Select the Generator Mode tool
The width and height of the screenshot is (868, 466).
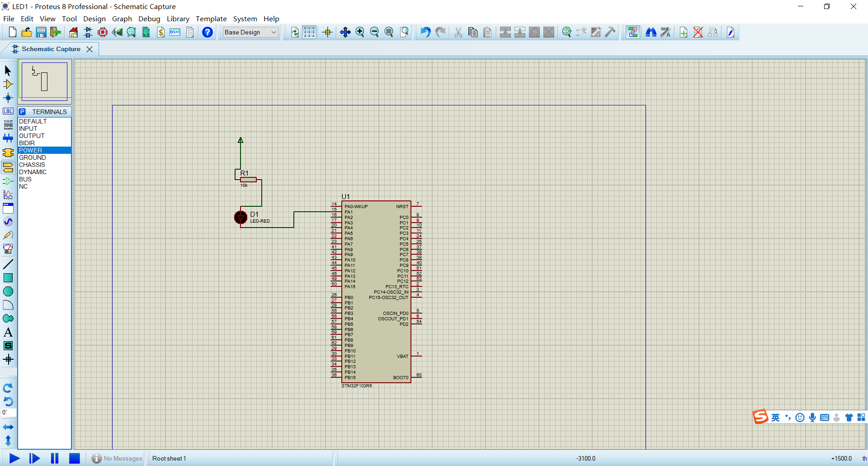coord(8,222)
